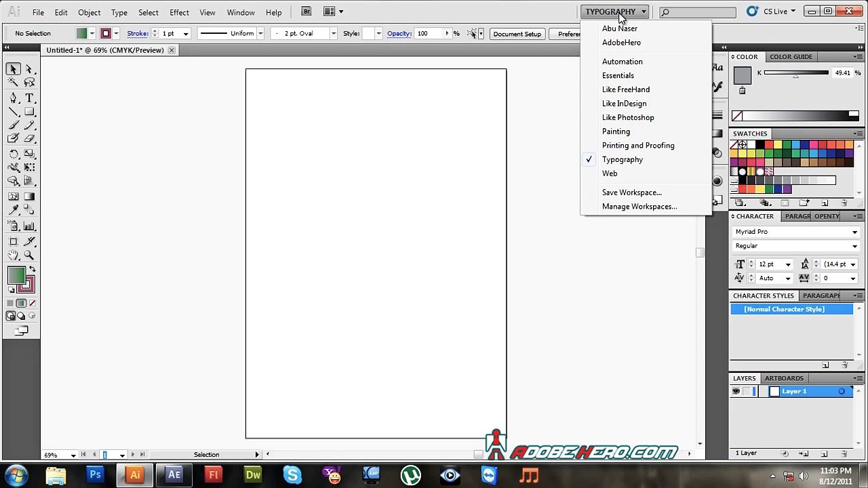Open the 2 pt. Oval brush dropdown
Image resolution: width=868 pixels, height=488 pixels.
click(333, 34)
